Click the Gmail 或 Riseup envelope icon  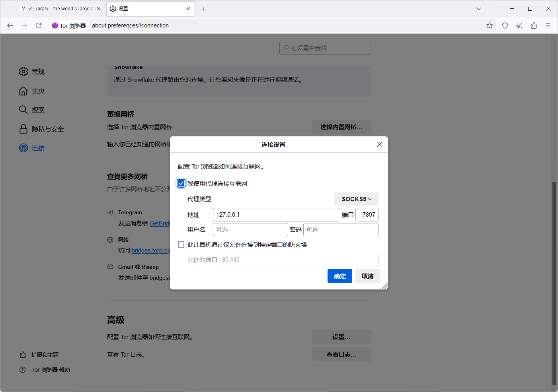click(x=110, y=267)
